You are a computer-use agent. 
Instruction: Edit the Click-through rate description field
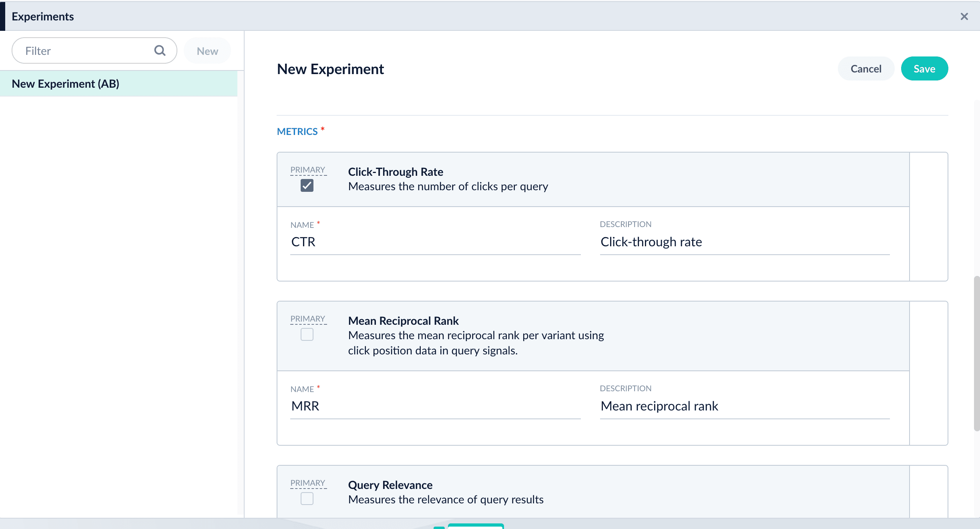click(744, 242)
